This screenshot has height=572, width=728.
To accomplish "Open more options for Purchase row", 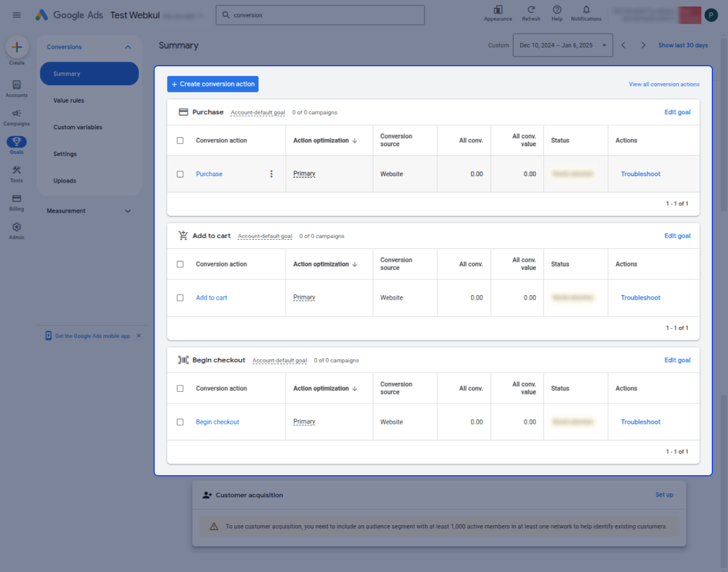I will tap(272, 174).
